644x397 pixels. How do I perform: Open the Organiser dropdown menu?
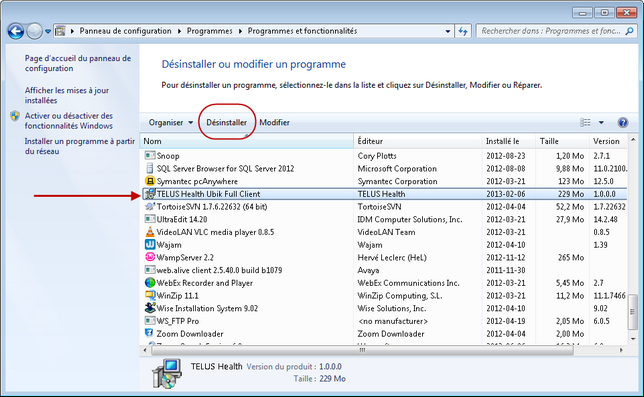[170, 122]
